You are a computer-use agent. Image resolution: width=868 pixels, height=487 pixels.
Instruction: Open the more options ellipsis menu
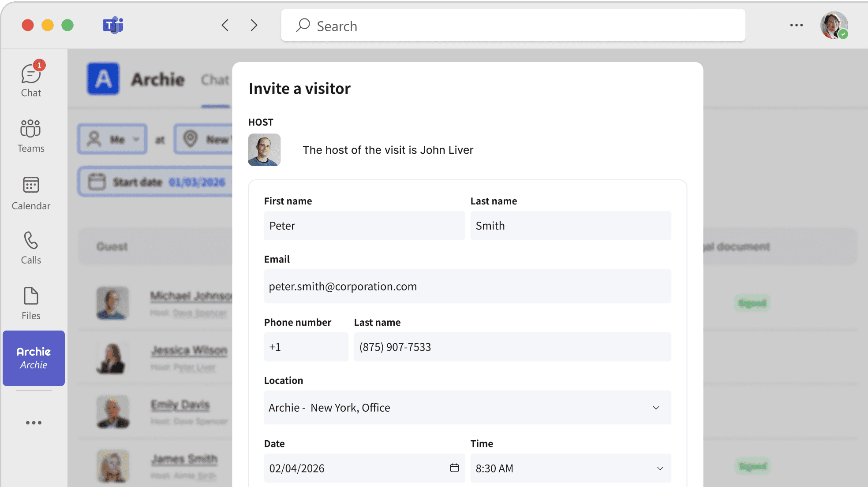pos(796,25)
